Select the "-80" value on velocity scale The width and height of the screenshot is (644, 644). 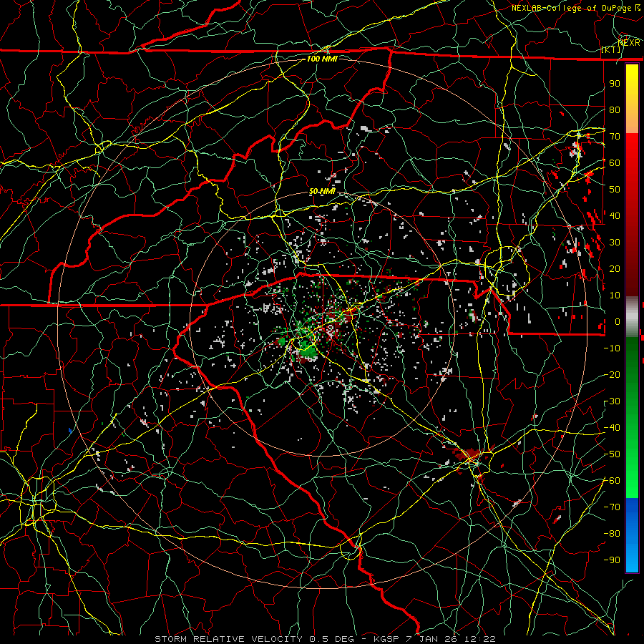pyautogui.click(x=612, y=534)
